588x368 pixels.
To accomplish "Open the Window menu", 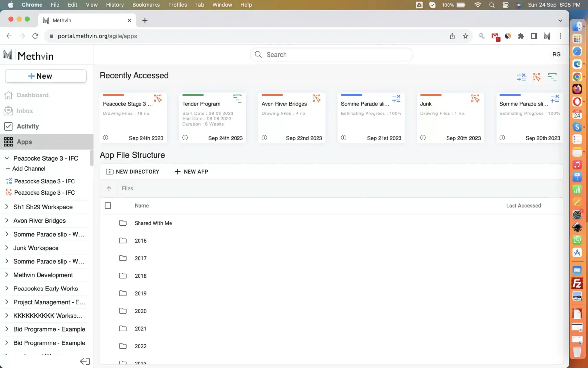I will [222, 5].
